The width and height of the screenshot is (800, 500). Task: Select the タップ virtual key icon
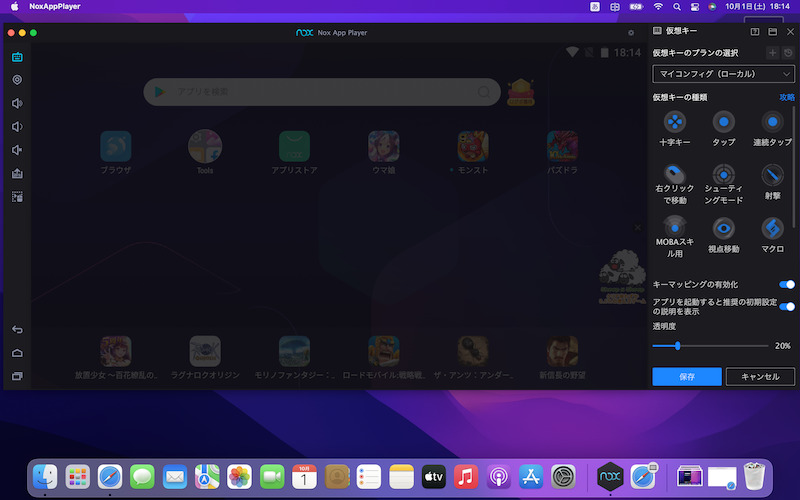(723, 121)
